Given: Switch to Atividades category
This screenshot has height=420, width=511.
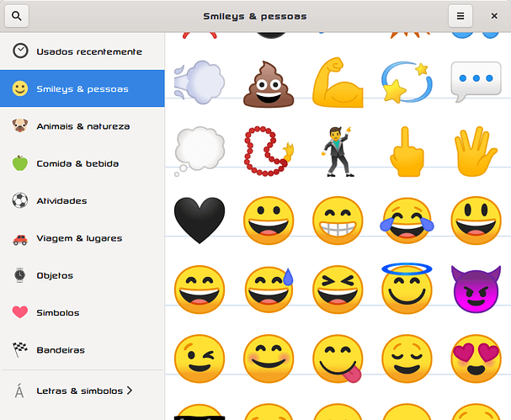Looking at the screenshot, I should pos(83,200).
